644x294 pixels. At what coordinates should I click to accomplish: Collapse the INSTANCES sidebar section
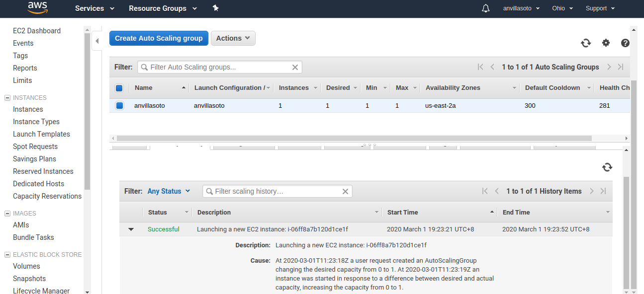pyautogui.click(x=7, y=98)
